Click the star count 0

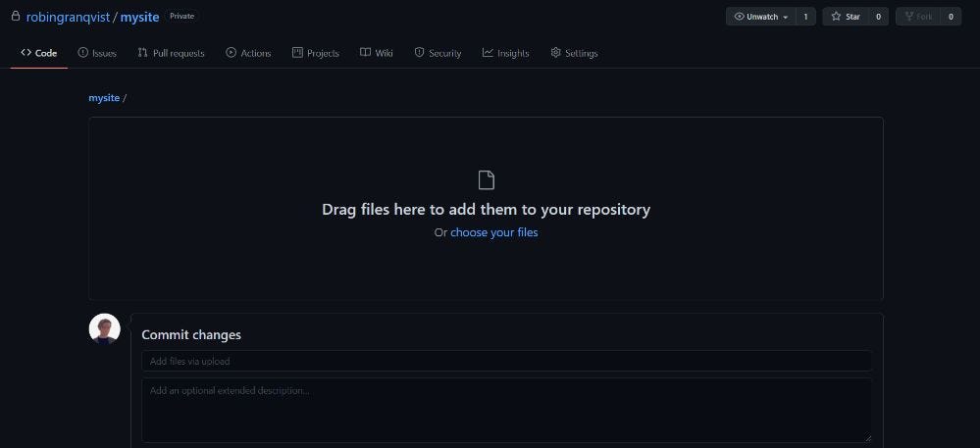[x=878, y=17]
